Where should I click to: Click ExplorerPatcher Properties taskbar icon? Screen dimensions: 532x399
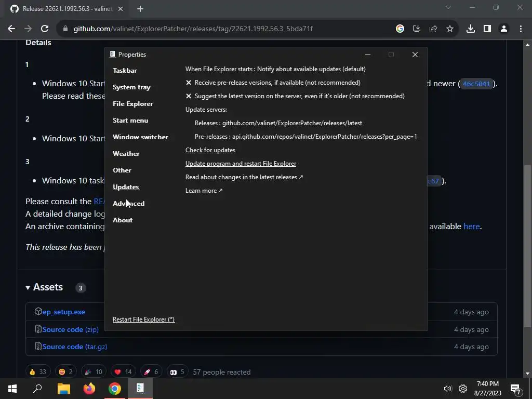coord(140,389)
